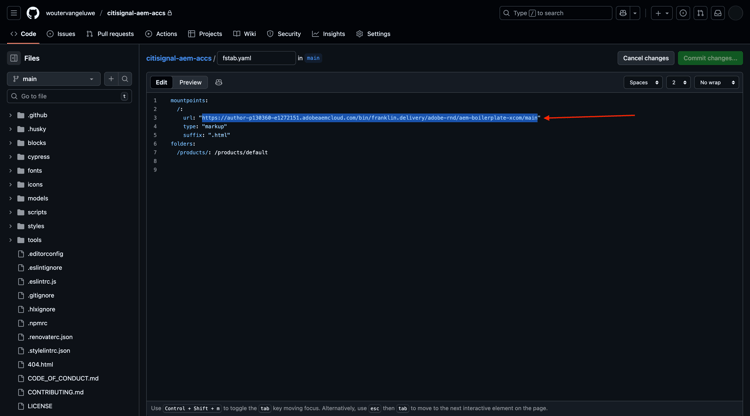Switch to the Security tab
The image size is (750, 416).
coord(284,34)
